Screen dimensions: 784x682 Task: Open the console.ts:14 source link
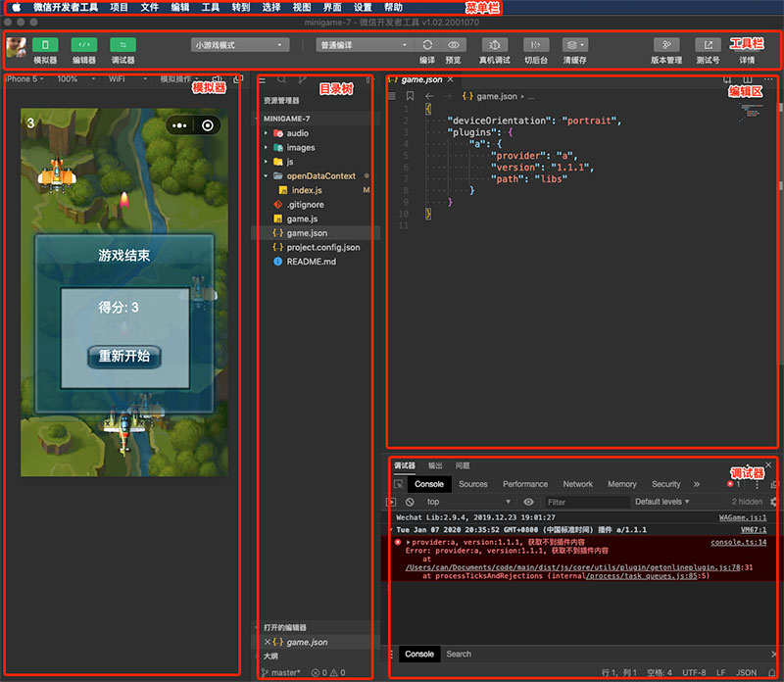coord(738,542)
